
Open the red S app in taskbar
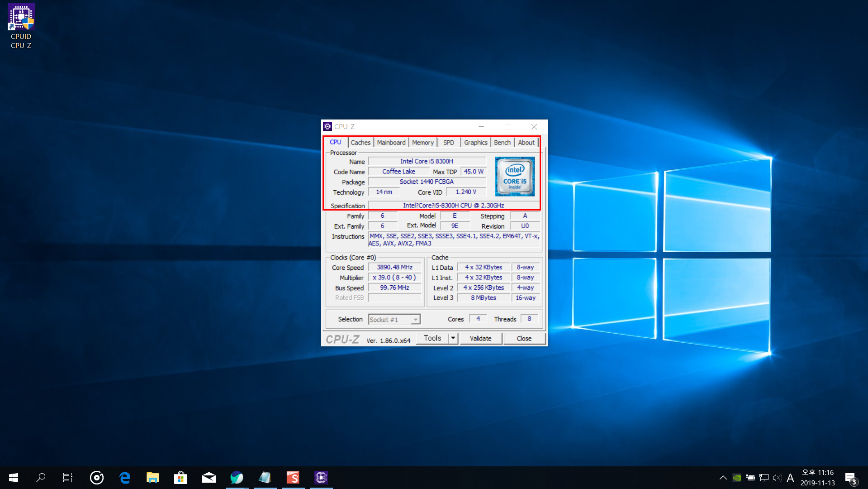(293, 477)
